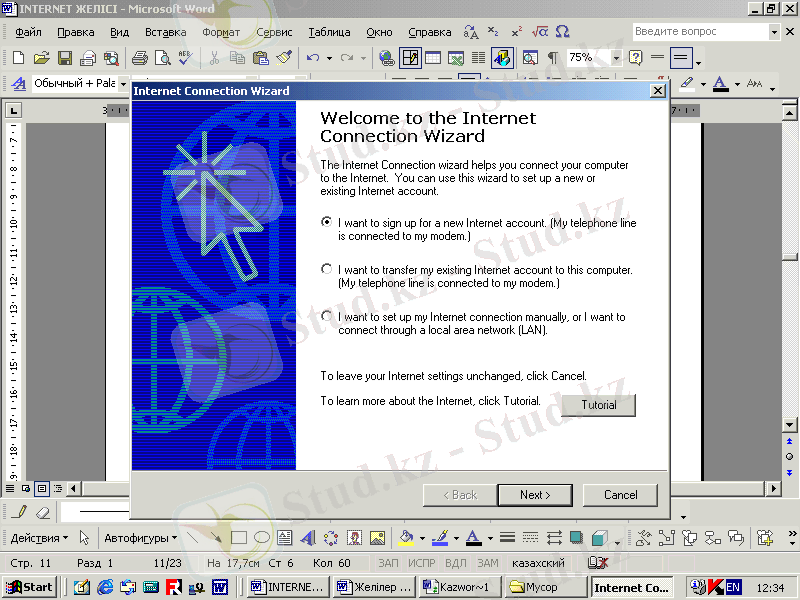800x600 pixels.
Task: Click the Windows Start button
Action: point(29,587)
